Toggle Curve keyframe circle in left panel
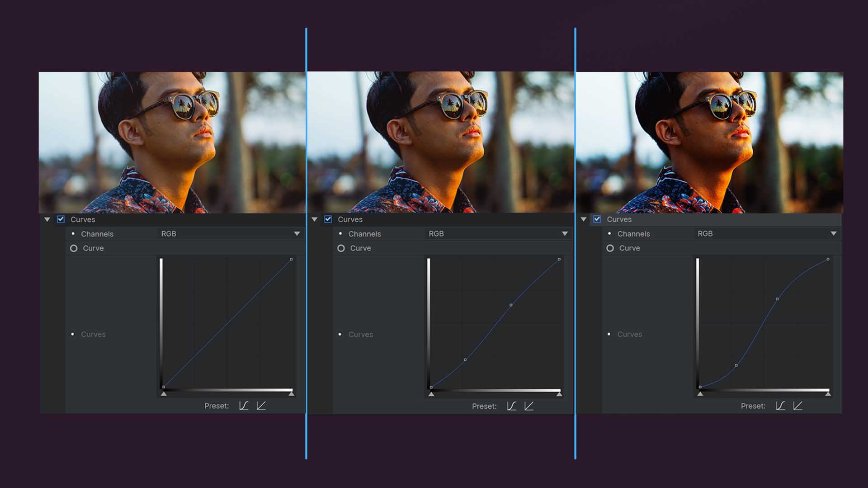The height and width of the screenshot is (488, 868). (74, 248)
